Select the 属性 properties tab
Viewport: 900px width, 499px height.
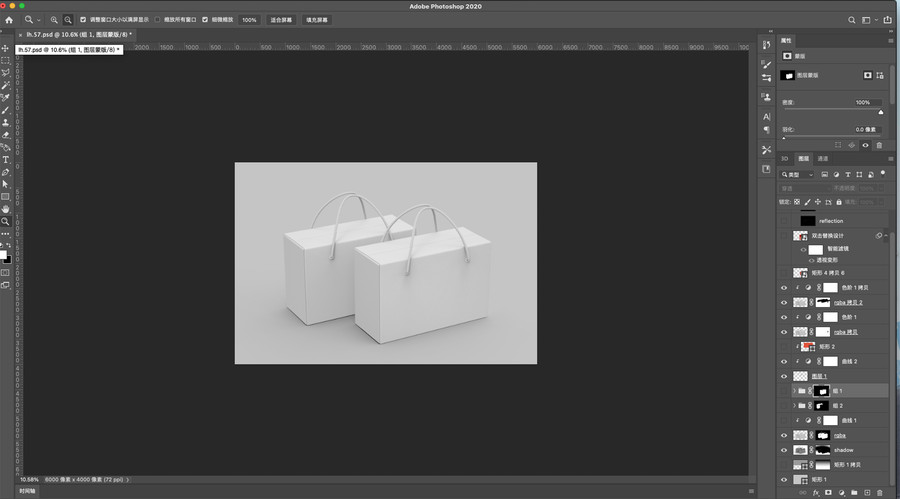click(x=786, y=41)
